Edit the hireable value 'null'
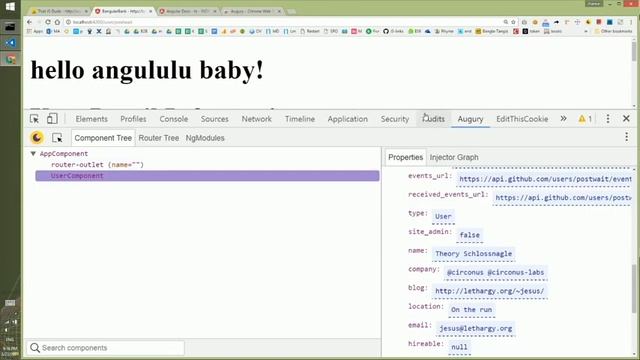The width and height of the screenshot is (640, 360). (x=459, y=347)
